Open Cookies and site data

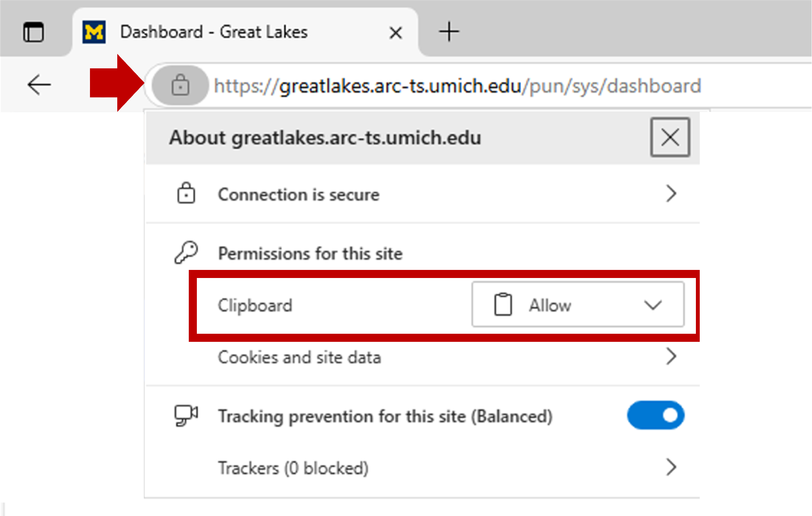[299, 357]
